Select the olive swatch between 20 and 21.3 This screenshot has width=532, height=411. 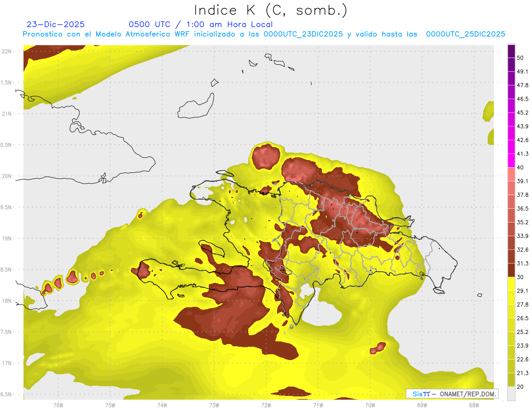(x=511, y=380)
